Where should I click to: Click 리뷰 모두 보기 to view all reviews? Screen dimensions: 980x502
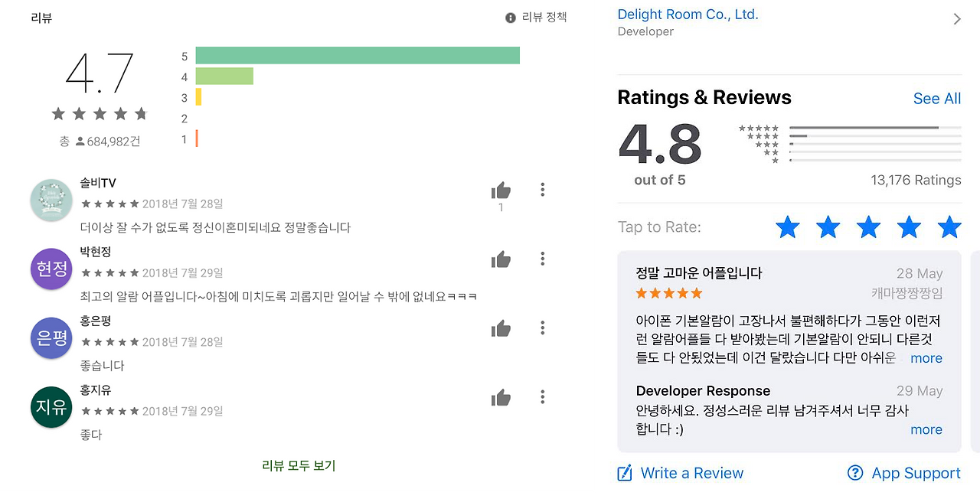[299, 465]
